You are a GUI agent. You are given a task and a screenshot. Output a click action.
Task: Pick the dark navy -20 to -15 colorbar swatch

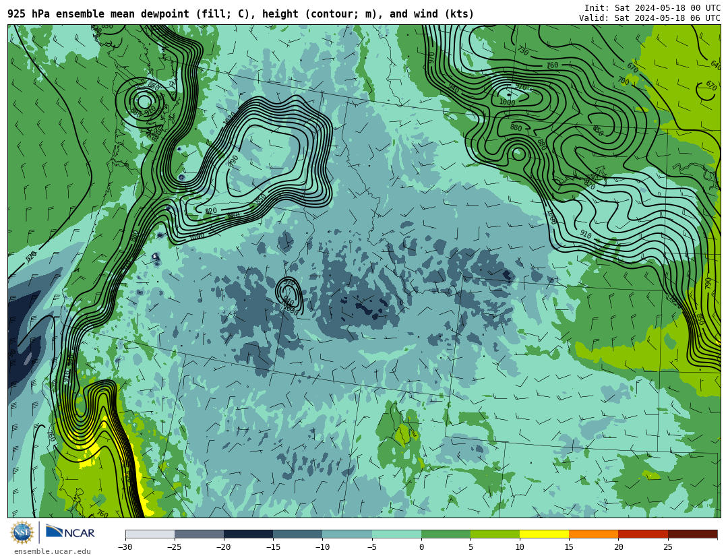(x=248, y=534)
